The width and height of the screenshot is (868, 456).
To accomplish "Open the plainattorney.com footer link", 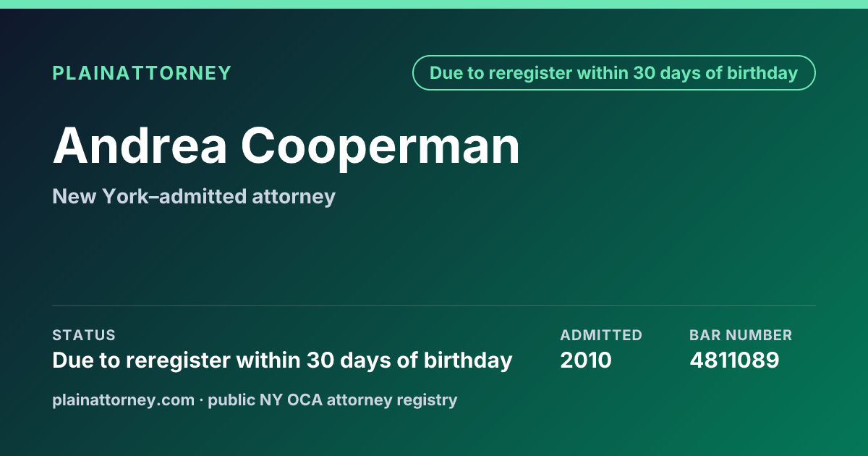I will tap(124, 400).
